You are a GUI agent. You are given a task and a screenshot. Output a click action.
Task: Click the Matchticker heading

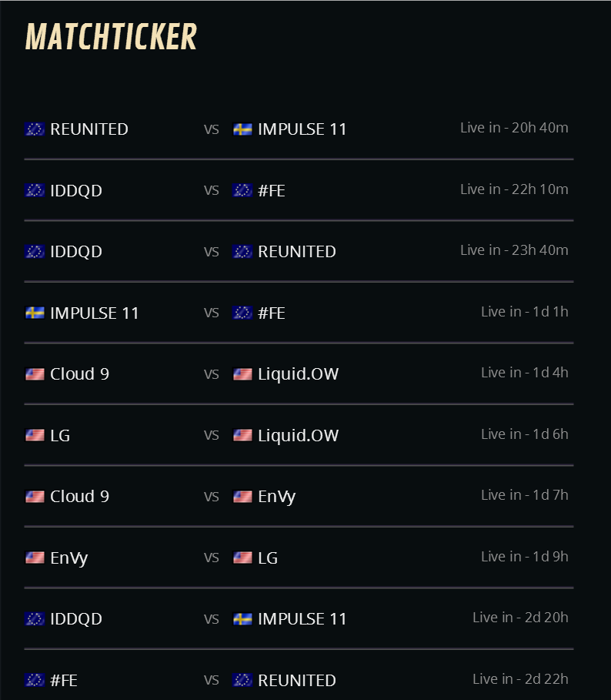(x=111, y=37)
